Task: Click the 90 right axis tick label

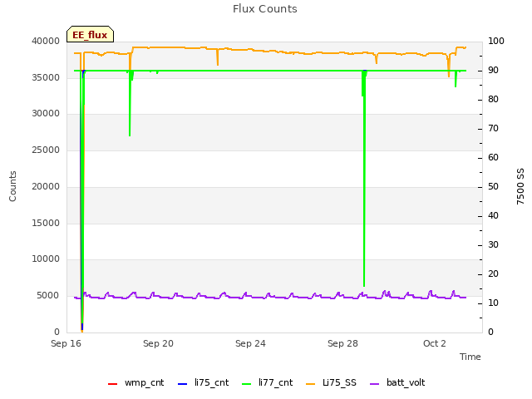Action: coord(493,70)
